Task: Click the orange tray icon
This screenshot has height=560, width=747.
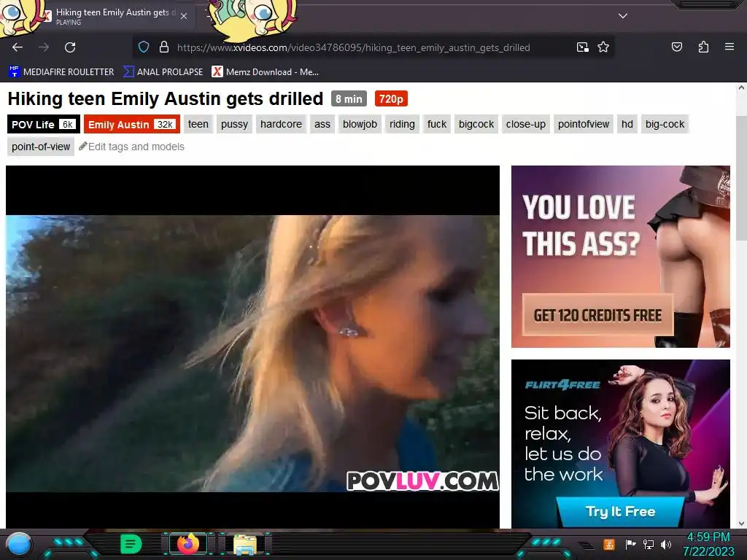Action: coord(609,544)
